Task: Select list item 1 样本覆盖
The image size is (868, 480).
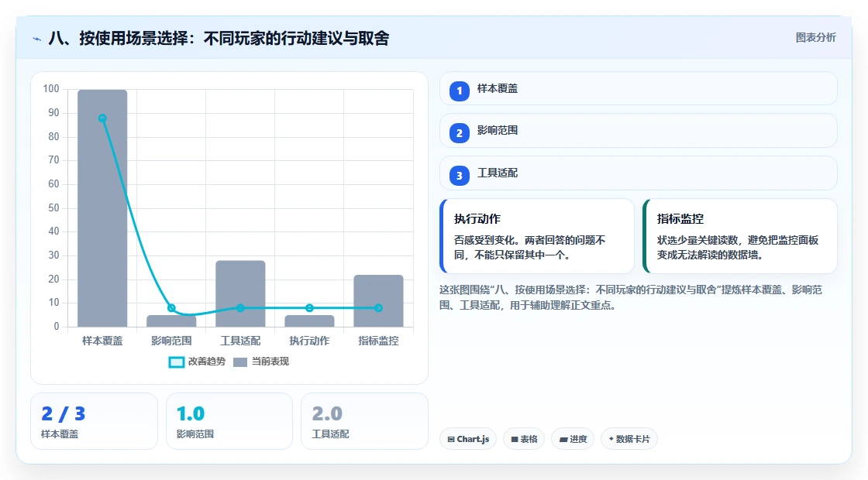Action: click(x=639, y=88)
